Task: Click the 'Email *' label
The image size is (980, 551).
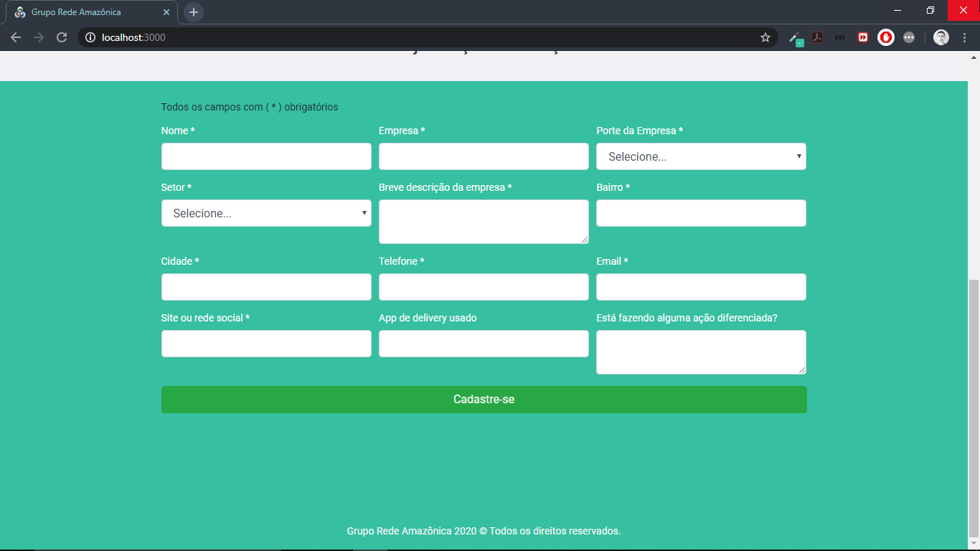Action: pos(612,261)
